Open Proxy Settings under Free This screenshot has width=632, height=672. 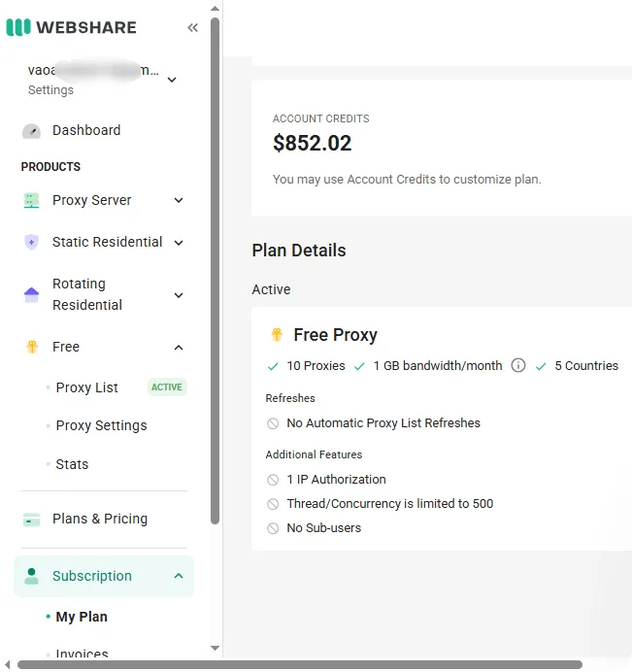(102, 426)
